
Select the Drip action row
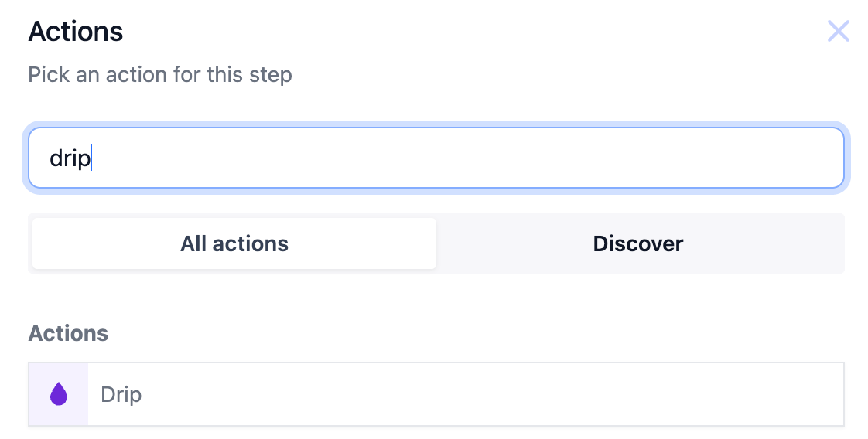(x=436, y=395)
